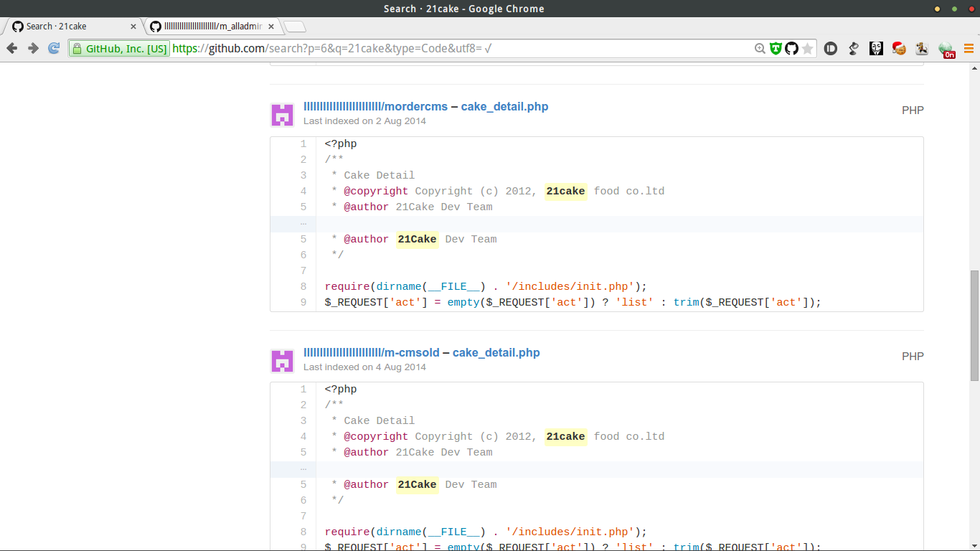This screenshot has width=980, height=551.
Task: Click the green shield T extension icon
Action: coord(776,49)
